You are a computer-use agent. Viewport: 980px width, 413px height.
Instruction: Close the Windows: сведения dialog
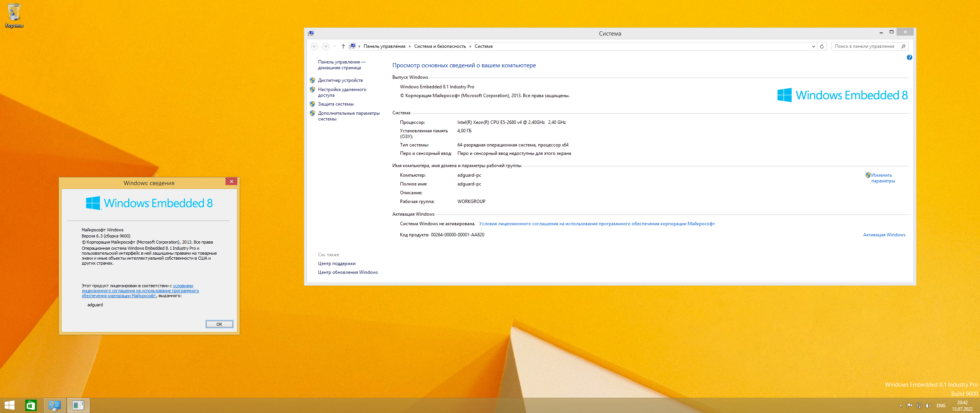click(x=231, y=181)
